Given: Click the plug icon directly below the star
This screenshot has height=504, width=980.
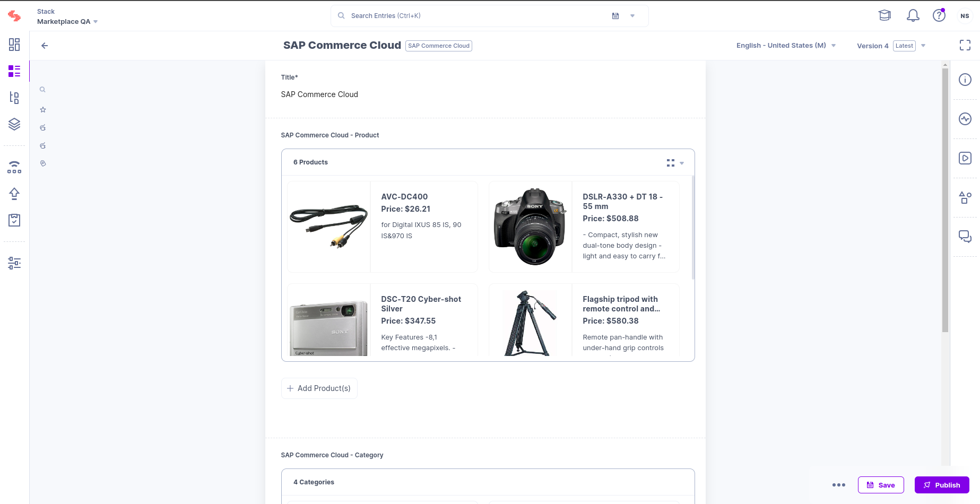Looking at the screenshot, I should [43, 128].
